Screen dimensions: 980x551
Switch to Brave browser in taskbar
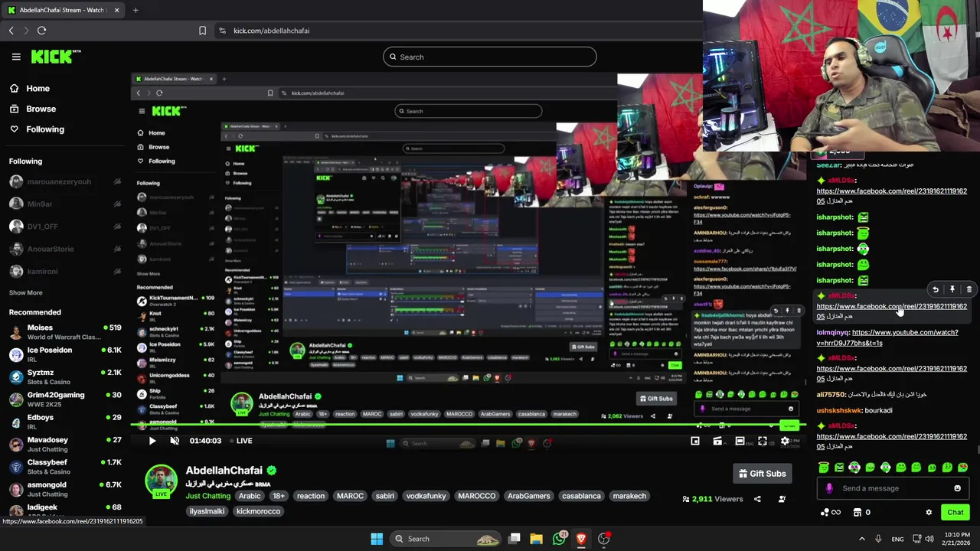coord(581,539)
